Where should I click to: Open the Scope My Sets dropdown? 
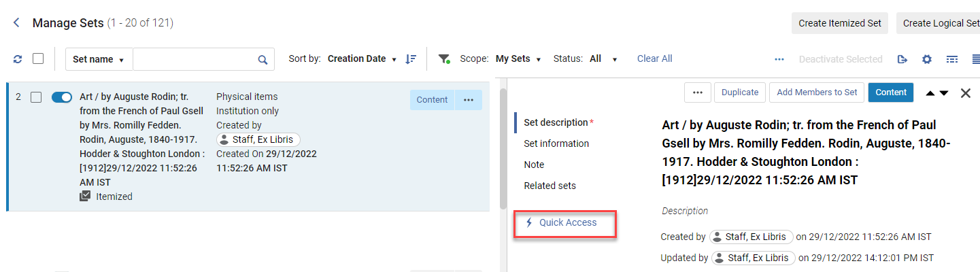[518, 58]
